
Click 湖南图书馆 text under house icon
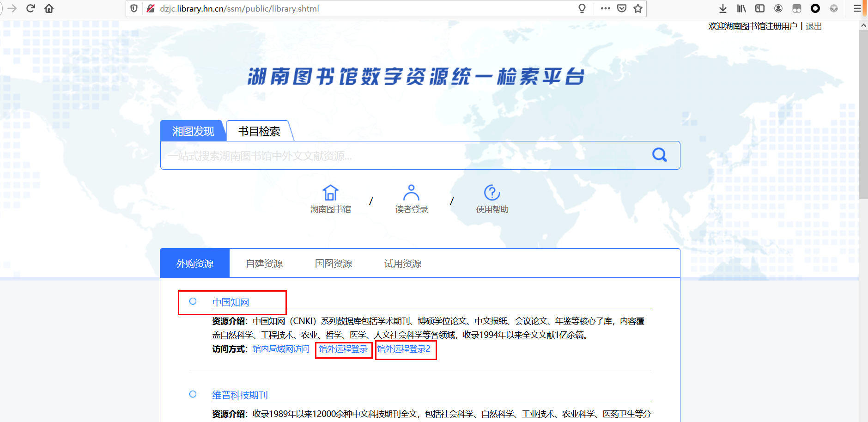tap(331, 209)
